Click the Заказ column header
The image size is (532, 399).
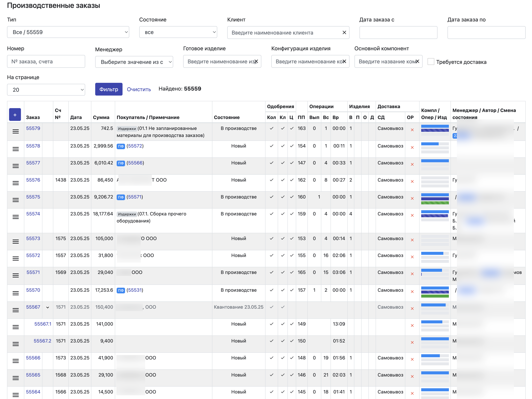33,117
